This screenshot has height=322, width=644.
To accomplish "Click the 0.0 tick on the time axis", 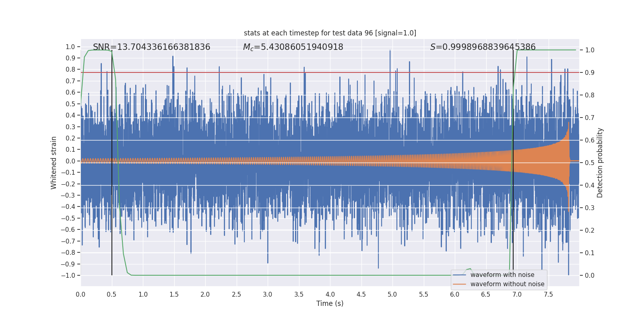I will coord(80,294).
